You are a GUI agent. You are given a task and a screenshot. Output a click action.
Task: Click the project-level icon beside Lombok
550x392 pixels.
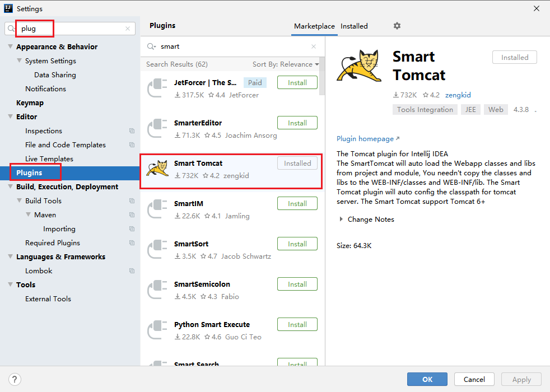pos(132,271)
